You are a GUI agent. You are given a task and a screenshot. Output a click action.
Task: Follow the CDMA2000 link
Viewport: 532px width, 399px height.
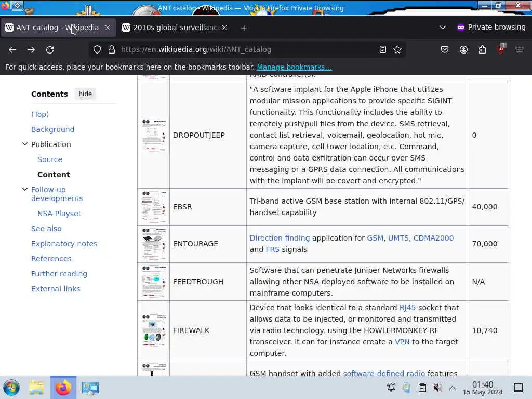(433, 238)
